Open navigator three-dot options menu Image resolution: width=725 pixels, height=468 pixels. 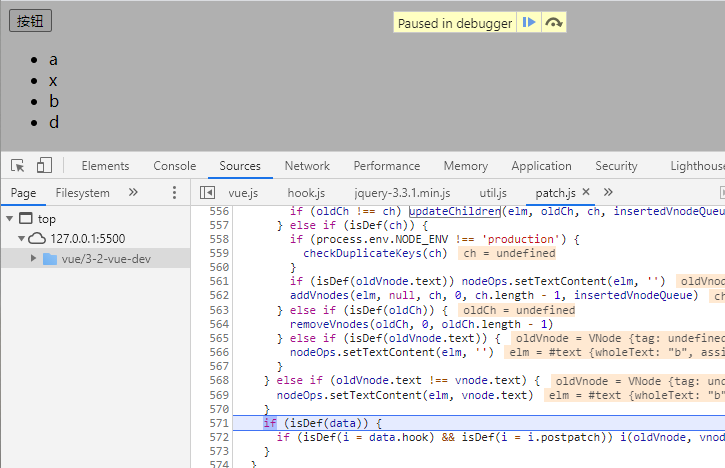(174, 192)
